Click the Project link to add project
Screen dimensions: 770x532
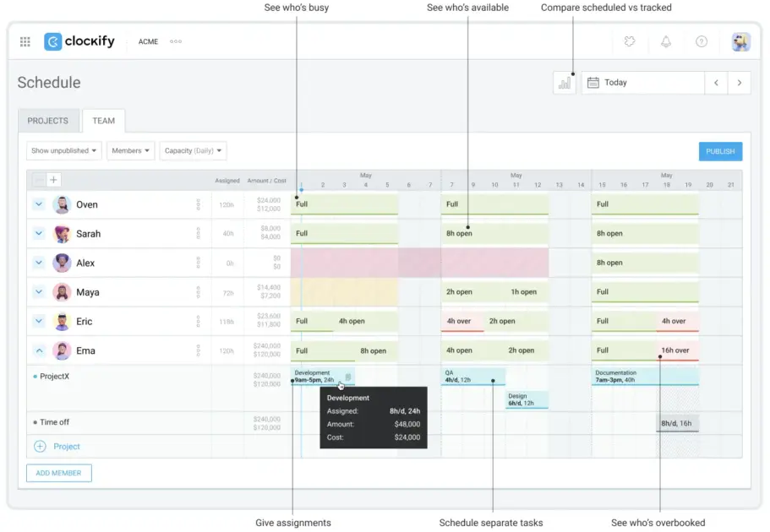coord(67,447)
